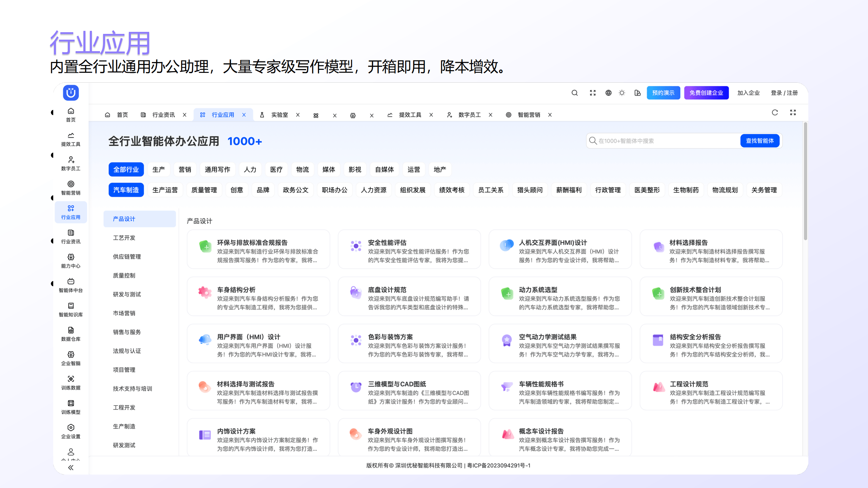
Task: Switch to the 数字员工 tab
Action: click(x=469, y=115)
